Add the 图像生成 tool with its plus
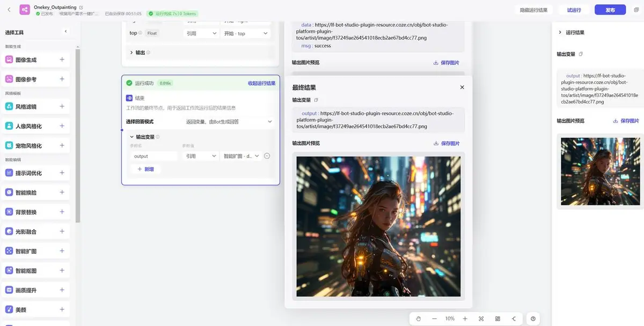Image resolution: width=644 pixels, height=326 pixels. click(62, 60)
